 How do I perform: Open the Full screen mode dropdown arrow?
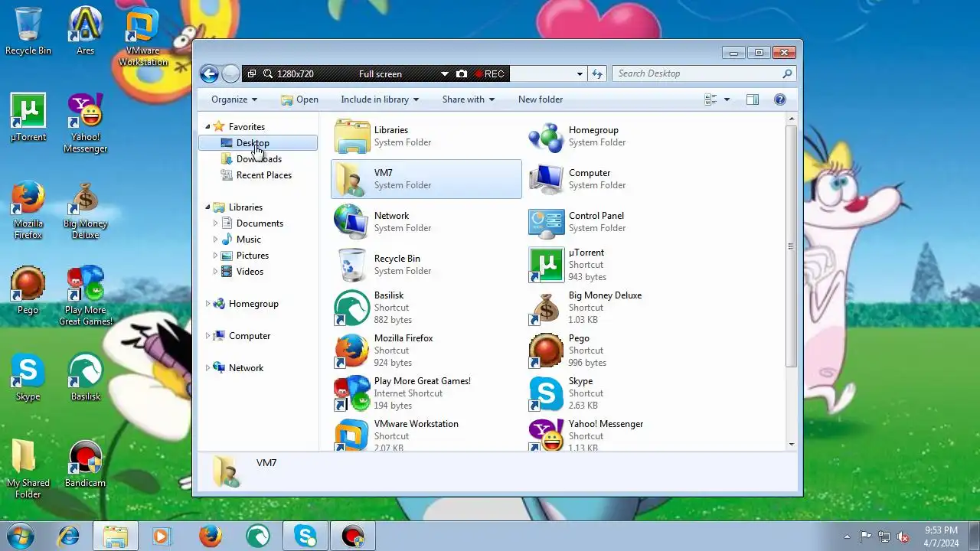coord(444,73)
